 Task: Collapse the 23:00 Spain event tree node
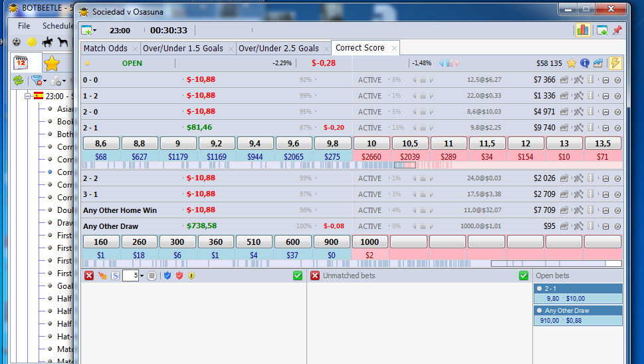tap(27, 96)
